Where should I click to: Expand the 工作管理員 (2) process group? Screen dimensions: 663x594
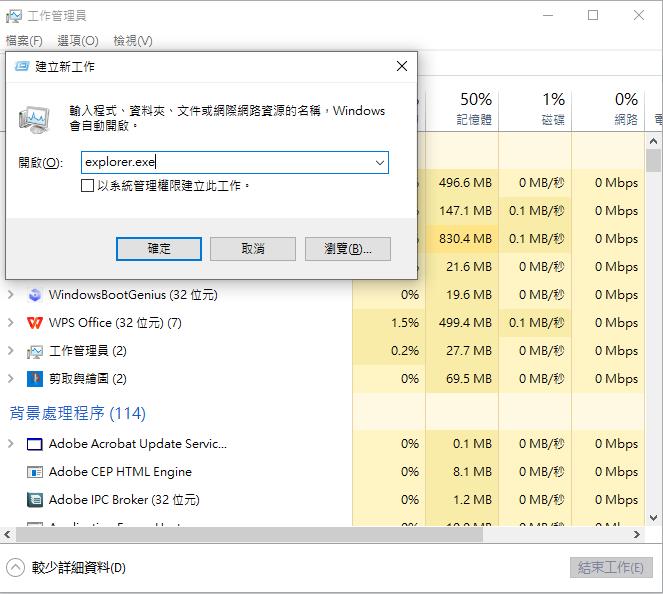tap(11, 350)
